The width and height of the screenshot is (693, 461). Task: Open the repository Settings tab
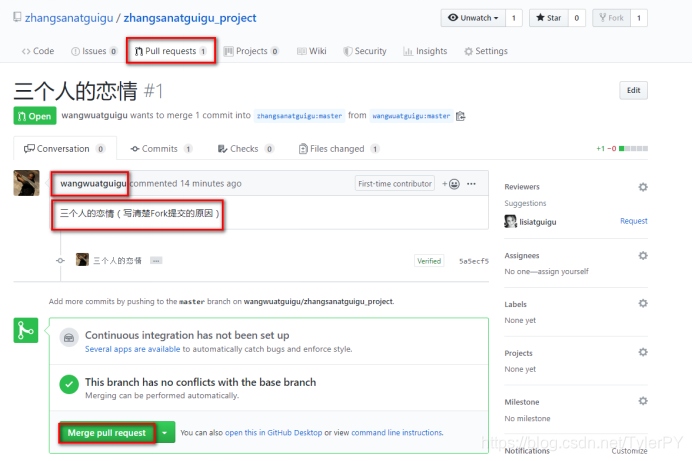486,51
